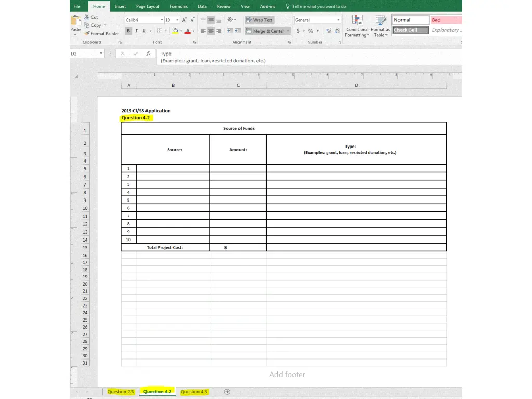Apply cell borders
The width and height of the screenshot is (532, 399).
[159, 31]
